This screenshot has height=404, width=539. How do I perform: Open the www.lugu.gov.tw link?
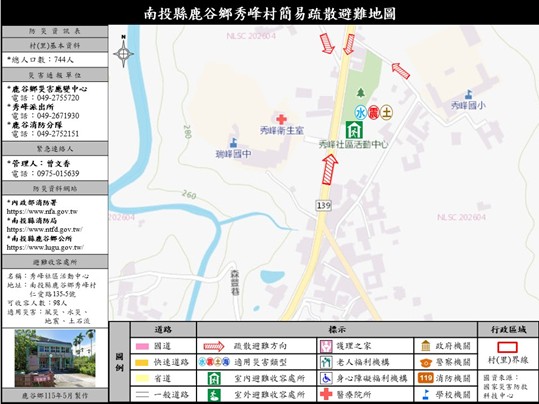point(45,247)
